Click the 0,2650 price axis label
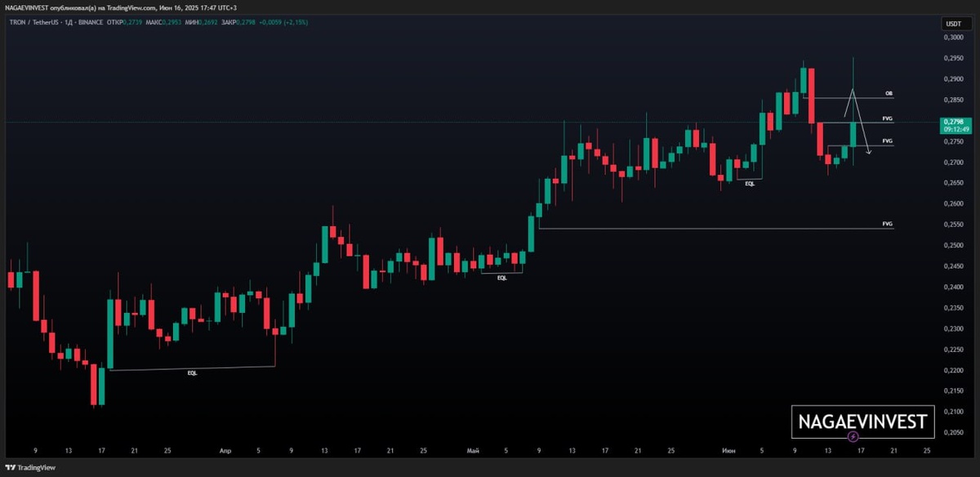980x477 pixels. [952, 184]
